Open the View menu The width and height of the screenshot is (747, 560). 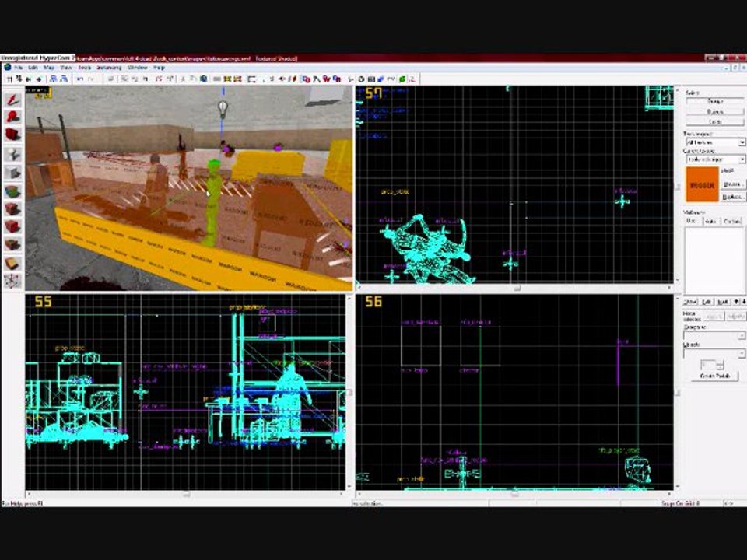(65, 68)
